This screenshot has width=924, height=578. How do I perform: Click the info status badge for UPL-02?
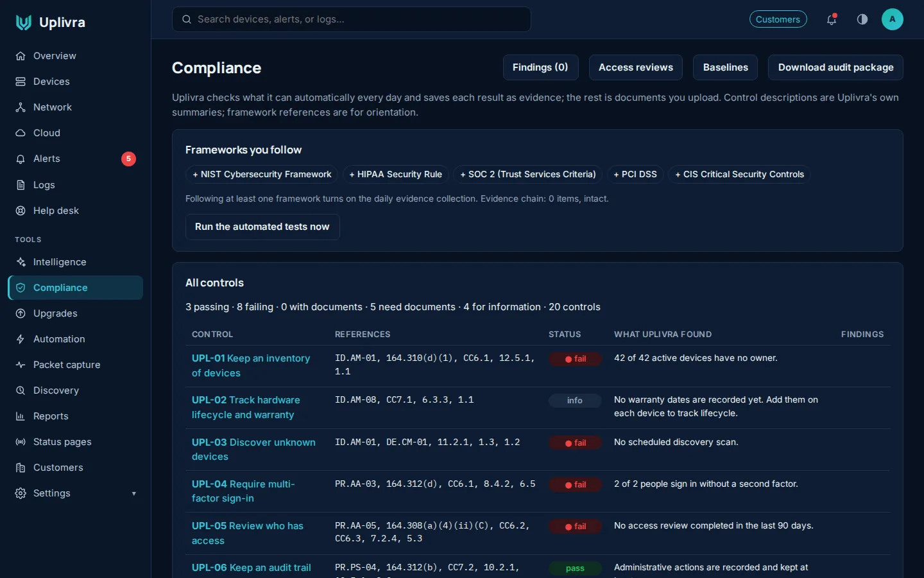[x=575, y=401]
